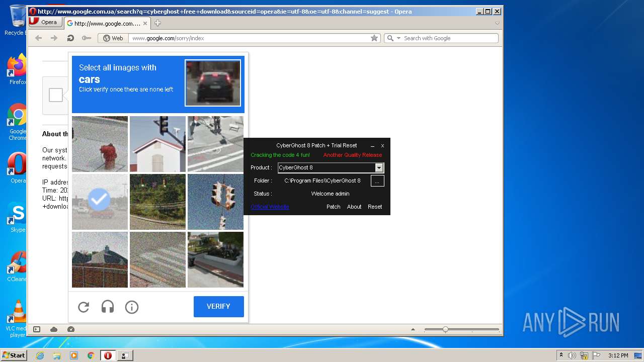The width and height of the screenshot is (644, 362).
Task: Open the zoom menu arrow in status bar
Action: click(x=413, y=329)
